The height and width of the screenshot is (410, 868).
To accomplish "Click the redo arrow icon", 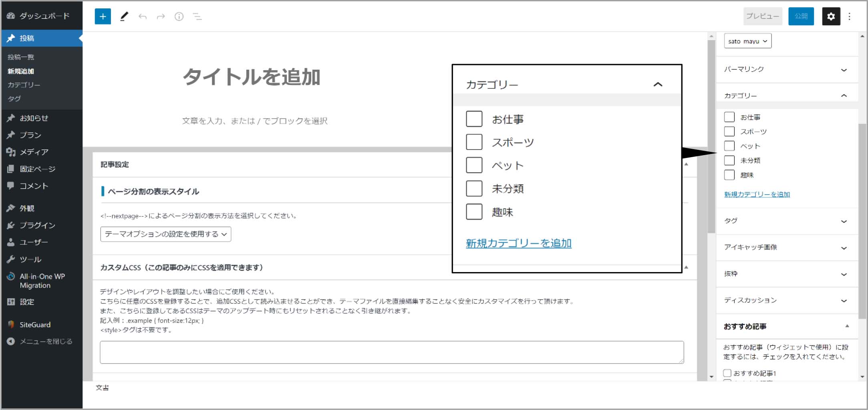I will tap(161, 16).
